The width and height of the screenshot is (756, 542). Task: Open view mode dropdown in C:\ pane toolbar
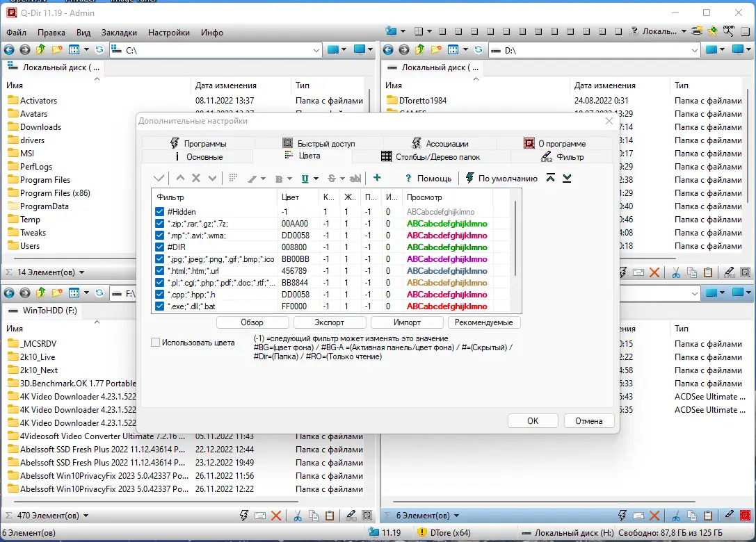point(86,49)
